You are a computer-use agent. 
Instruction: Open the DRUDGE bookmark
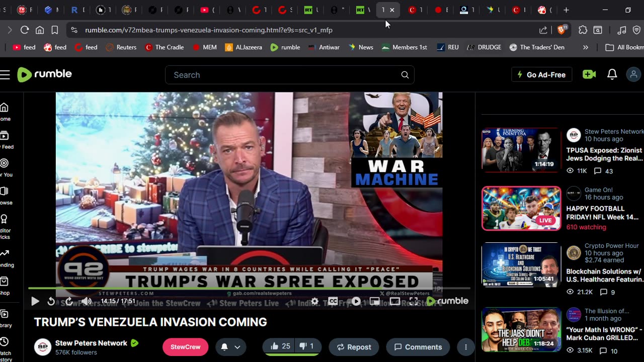(x=484, y=47)
